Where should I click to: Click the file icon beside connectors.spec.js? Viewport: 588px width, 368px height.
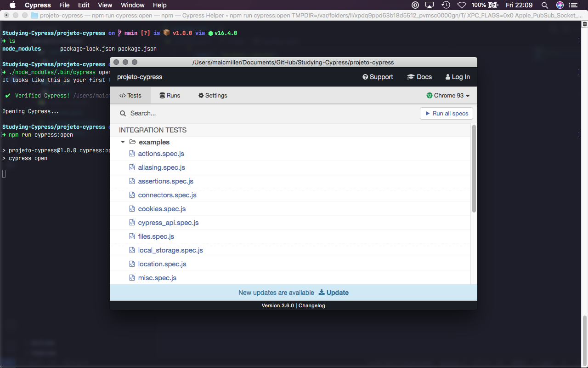[132, 195]
